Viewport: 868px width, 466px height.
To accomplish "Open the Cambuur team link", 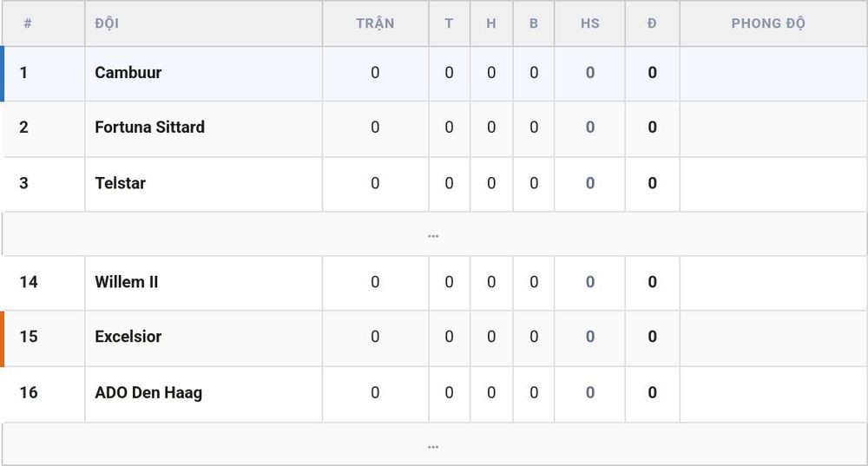I will click(x=128, y=73).
